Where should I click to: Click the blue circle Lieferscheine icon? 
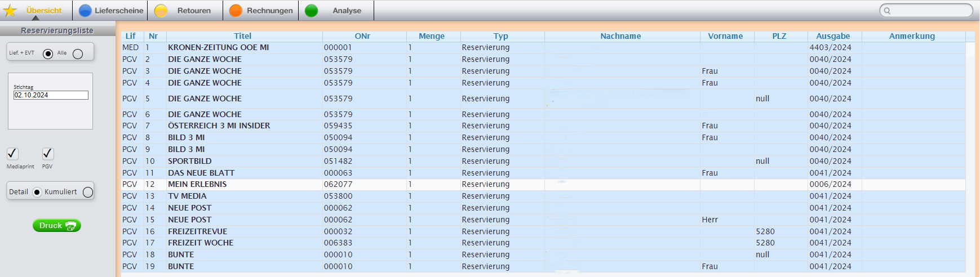click(x=85, y=11)
